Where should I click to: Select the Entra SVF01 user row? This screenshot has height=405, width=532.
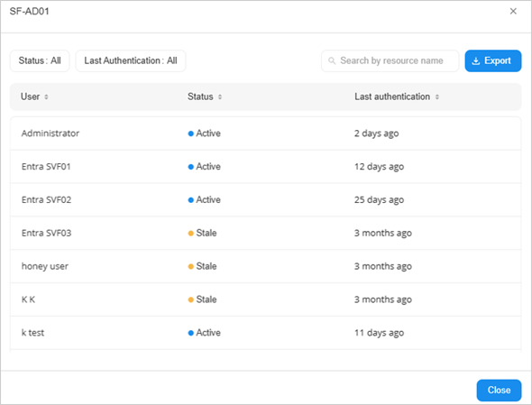[266, 167]
